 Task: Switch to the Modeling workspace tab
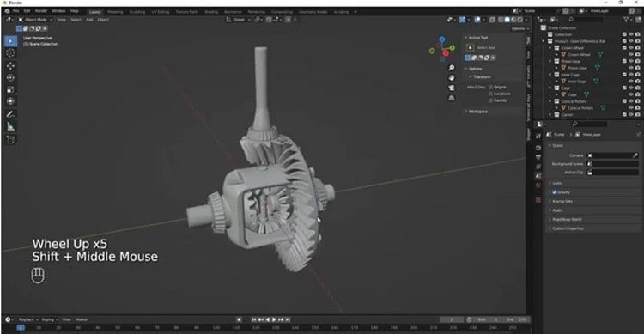pos(115,12)
